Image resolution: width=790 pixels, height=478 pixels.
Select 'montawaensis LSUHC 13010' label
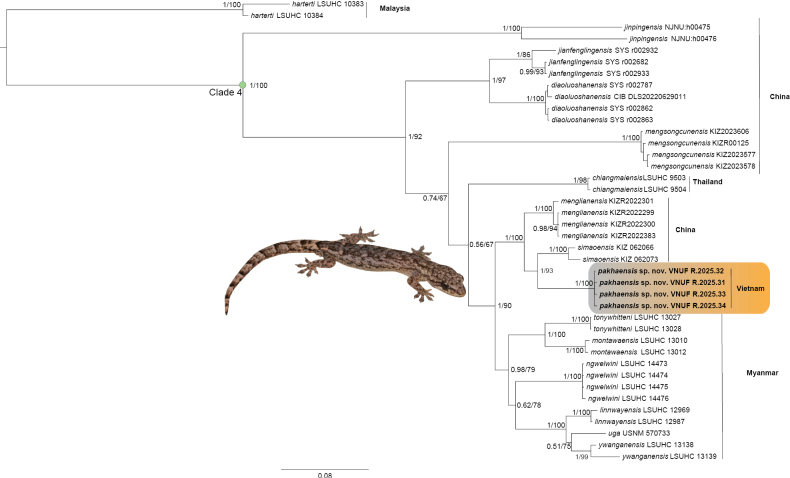(x=639, y=340)
